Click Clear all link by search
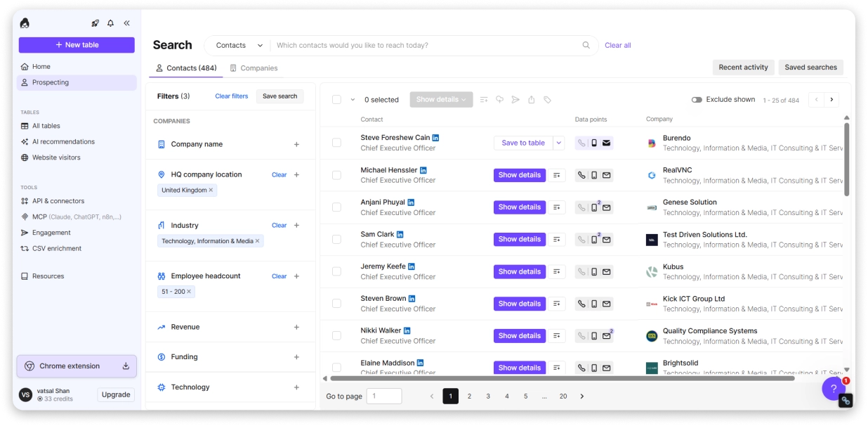 pos(618,45)
